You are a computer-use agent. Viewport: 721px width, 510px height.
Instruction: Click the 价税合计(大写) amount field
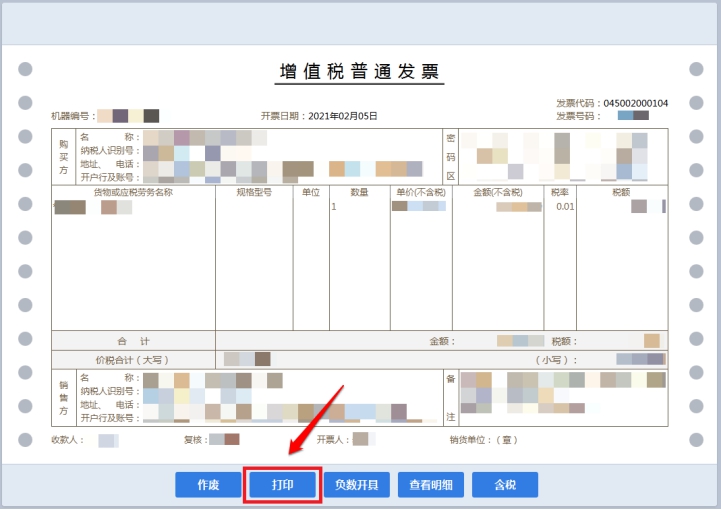(248, 359)
